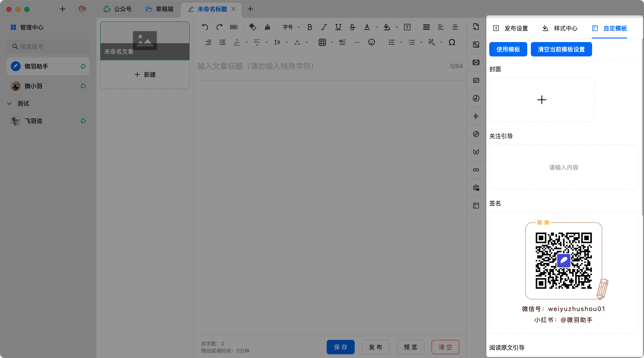This screenshot has width=644, height=358.
Task: Toggle HTML source code view
Action: [233, 27]
